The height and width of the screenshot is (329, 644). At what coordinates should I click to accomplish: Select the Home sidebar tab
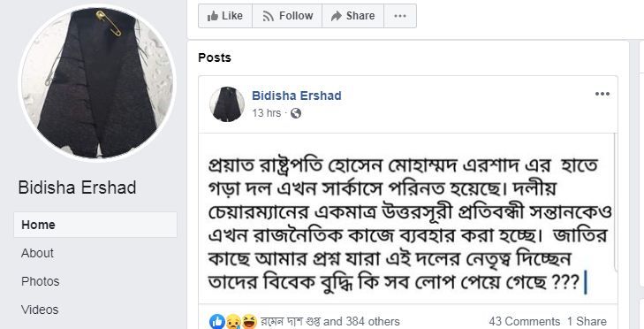point(95,225)
